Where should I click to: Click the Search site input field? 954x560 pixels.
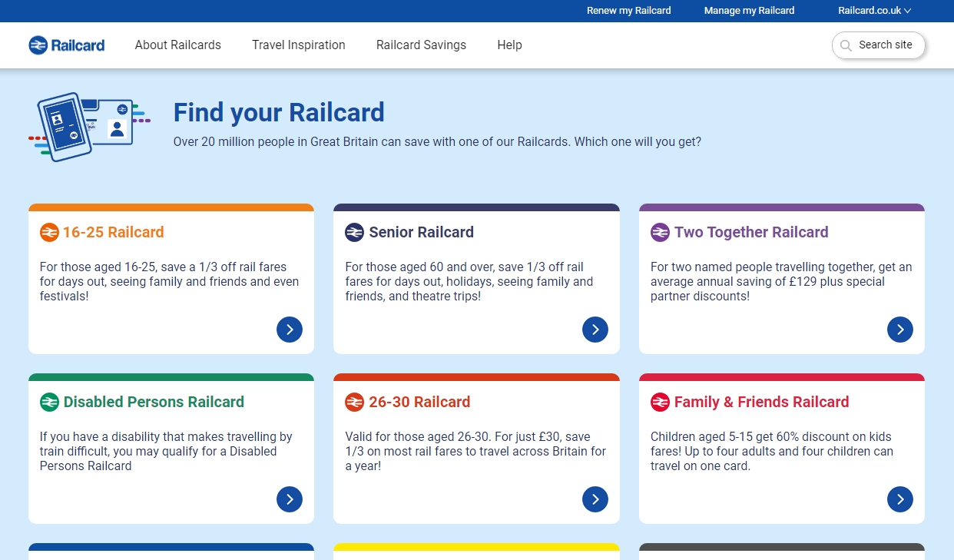879,45
